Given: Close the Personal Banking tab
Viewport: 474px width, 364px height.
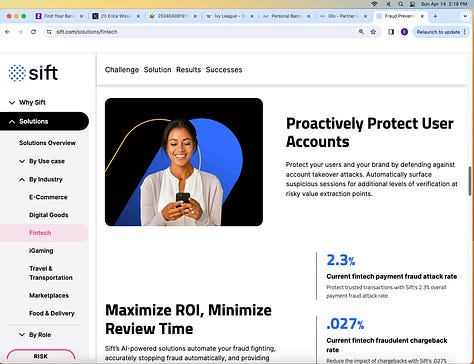Looking at the screenshot, I should [x=309, y=16].
